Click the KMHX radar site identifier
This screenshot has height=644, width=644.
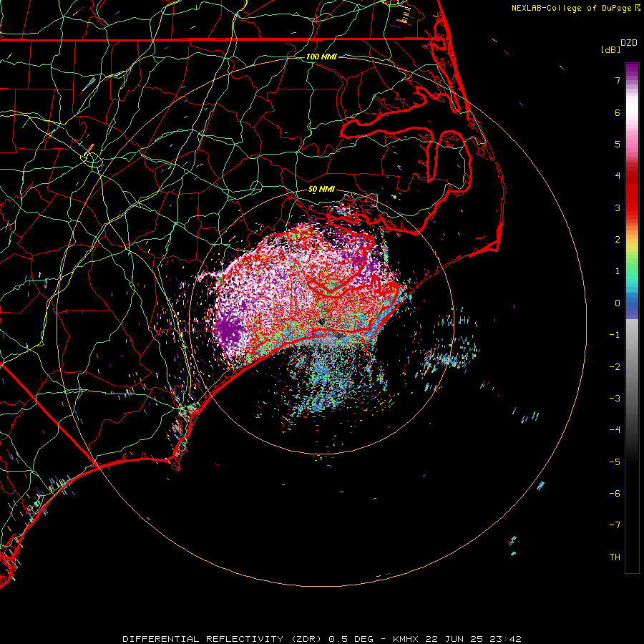coord(406,639)
